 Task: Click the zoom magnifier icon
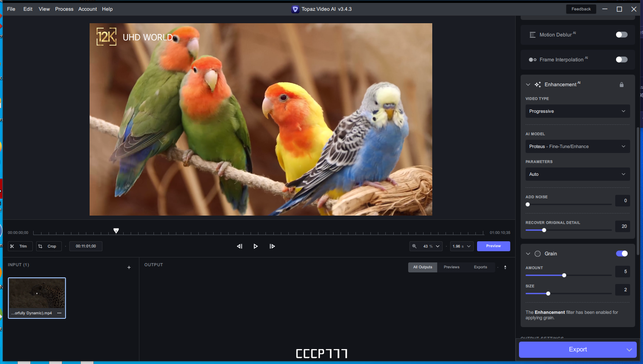pos(414,246)
